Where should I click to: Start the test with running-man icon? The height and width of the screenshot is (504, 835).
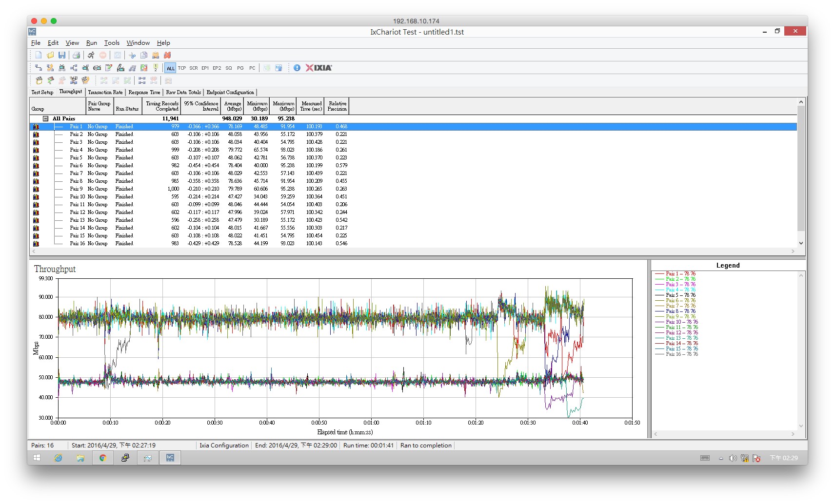91,55
